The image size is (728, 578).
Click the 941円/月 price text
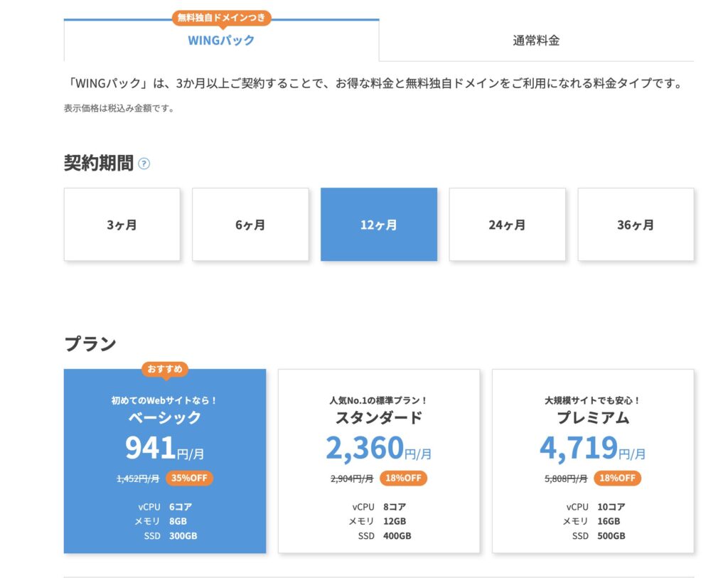click(x=165, y=449)
